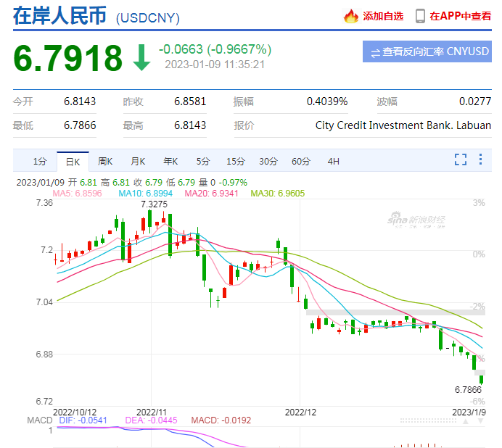502x448 pixels.
Task: Click the chart indicator up triangle near MACD
Action: [466, 421]
